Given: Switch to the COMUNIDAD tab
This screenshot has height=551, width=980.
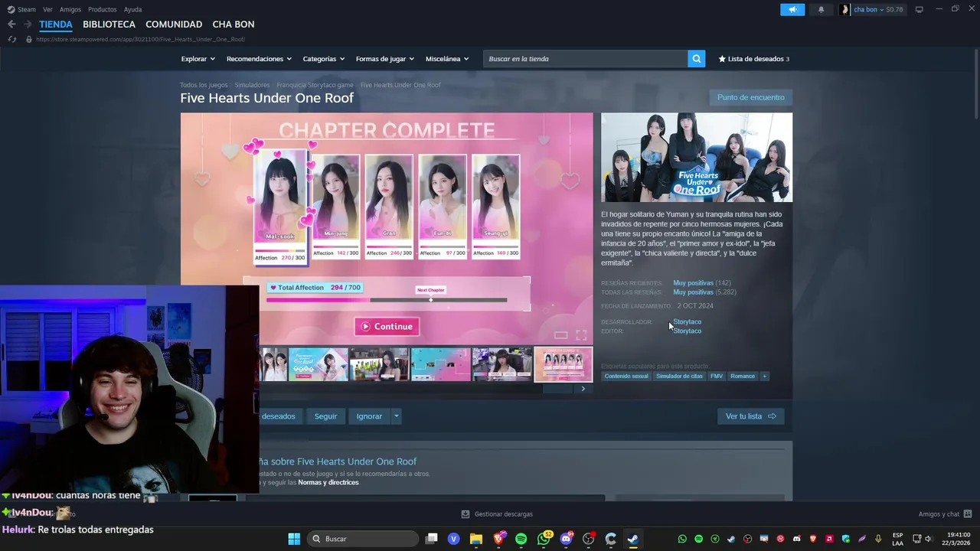Looking at the screenshot, I should (174, 24).
